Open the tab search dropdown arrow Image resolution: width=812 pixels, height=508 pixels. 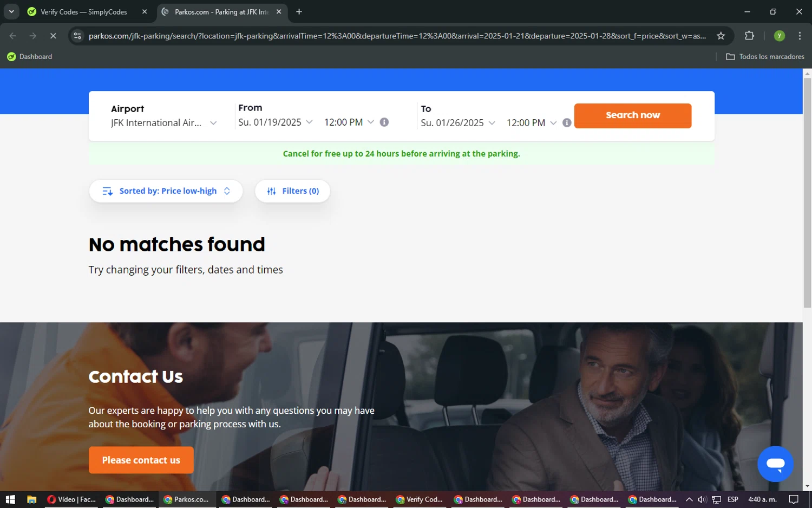click(x=11, y=11)
